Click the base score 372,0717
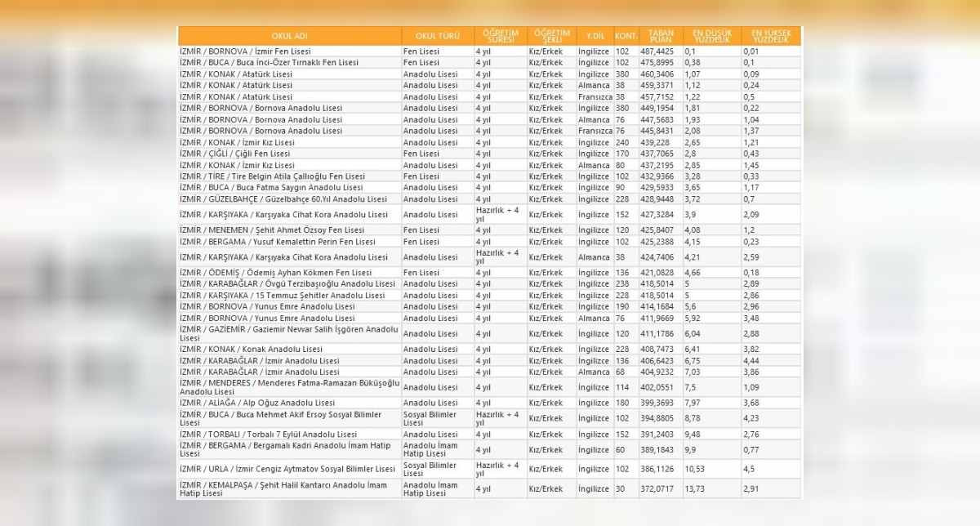This screenshot has height=526, width=980. [657, 488]
